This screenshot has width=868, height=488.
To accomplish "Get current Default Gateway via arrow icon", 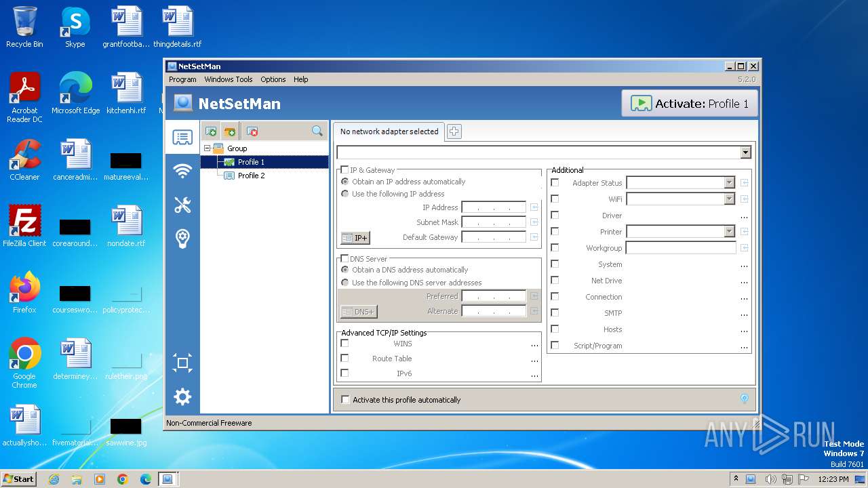I will [x=534, y=237].
